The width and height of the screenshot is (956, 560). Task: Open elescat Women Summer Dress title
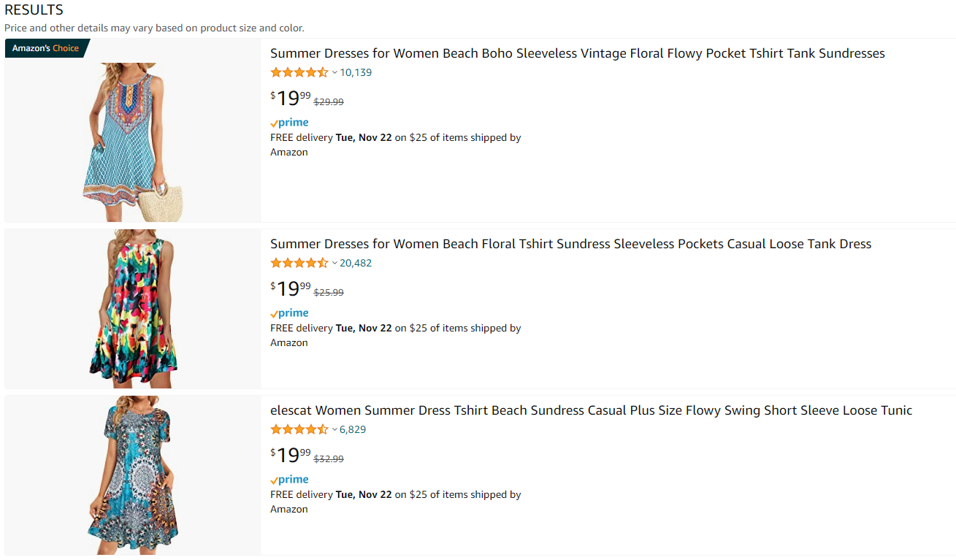pyautogui.click(x=592, y=410)
